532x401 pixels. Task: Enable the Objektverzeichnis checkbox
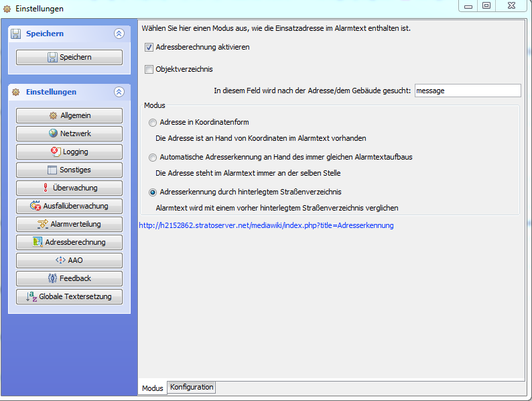(x=149, y=69)
